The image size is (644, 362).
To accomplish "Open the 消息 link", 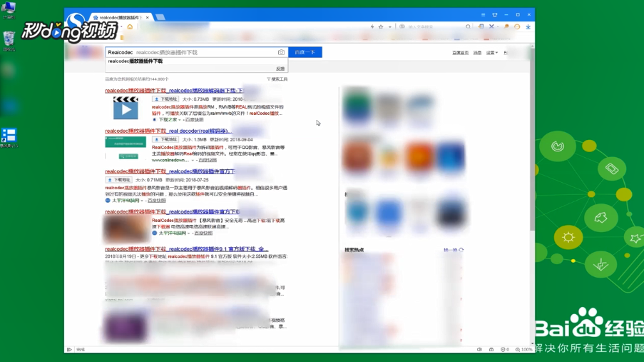I will (x=477, y=53).
